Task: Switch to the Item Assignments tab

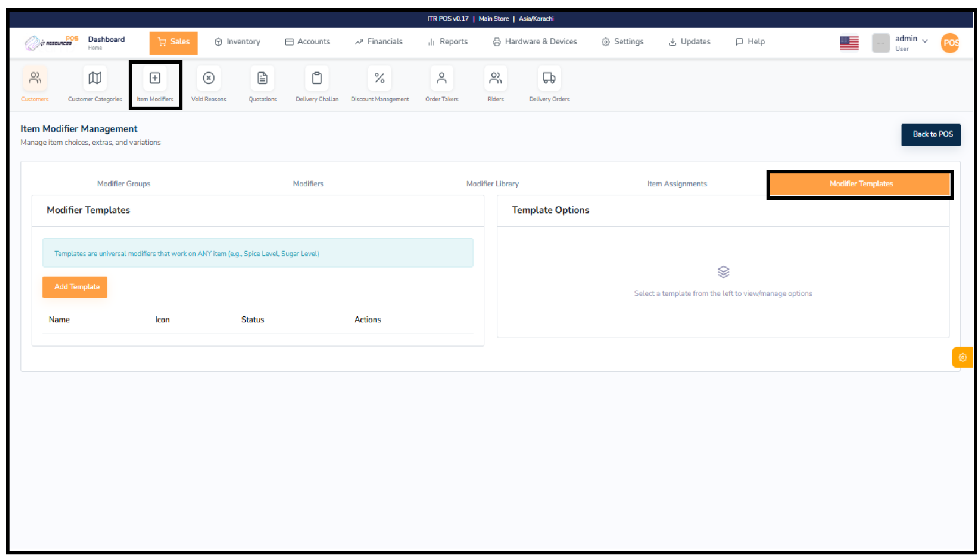Action: (677, 184)
